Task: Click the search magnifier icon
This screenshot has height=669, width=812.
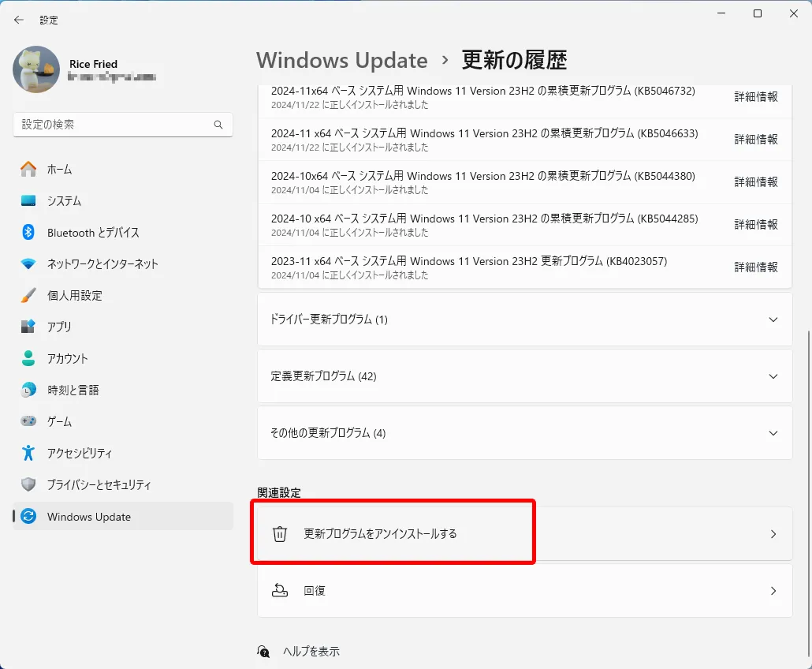Action: [218, 125]
